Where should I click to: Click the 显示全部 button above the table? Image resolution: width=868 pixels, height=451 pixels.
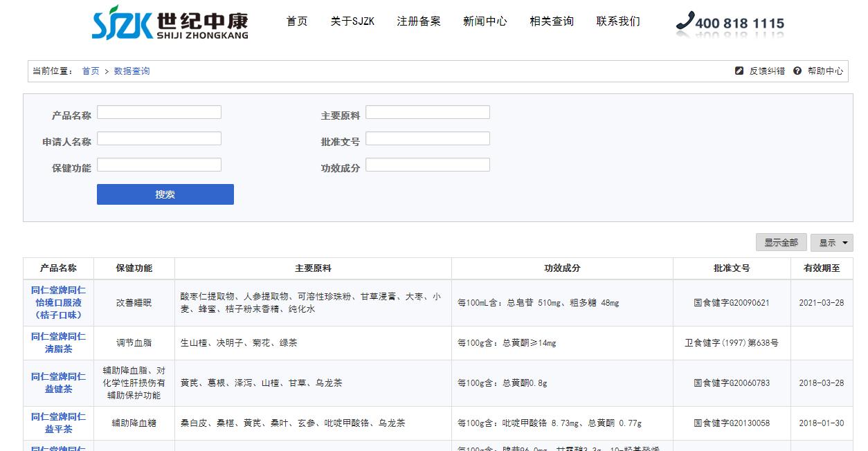781,242
